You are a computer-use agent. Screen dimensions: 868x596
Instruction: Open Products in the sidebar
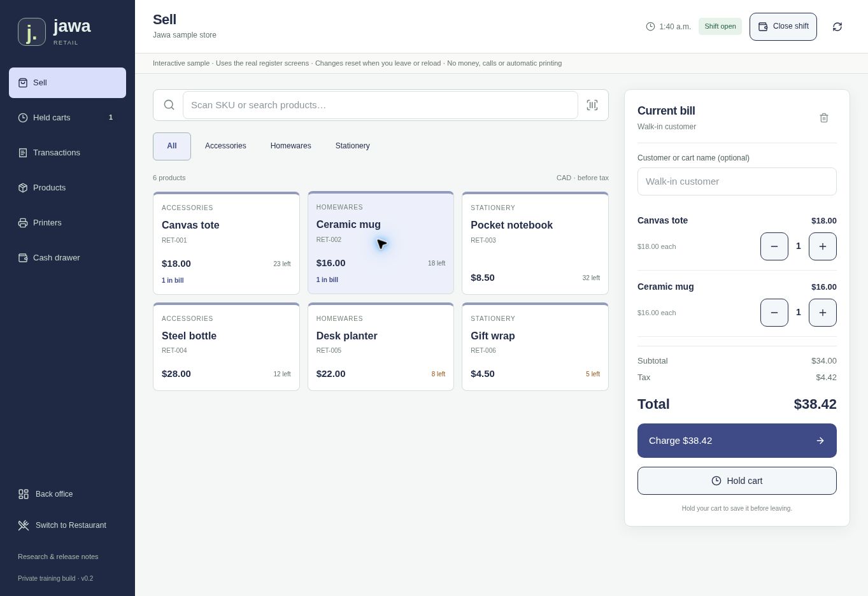click(68, 188)
